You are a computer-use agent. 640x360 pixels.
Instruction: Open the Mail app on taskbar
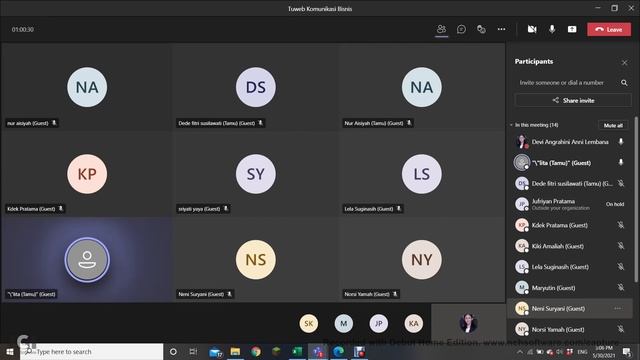tap(215, 351)
